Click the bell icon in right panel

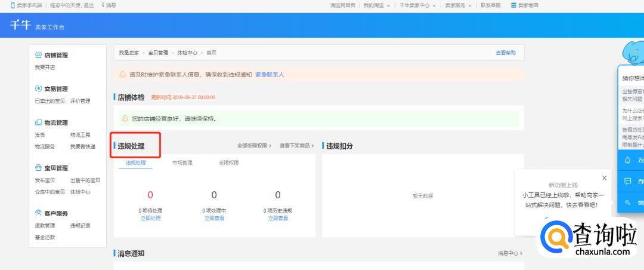coord(628,160)
